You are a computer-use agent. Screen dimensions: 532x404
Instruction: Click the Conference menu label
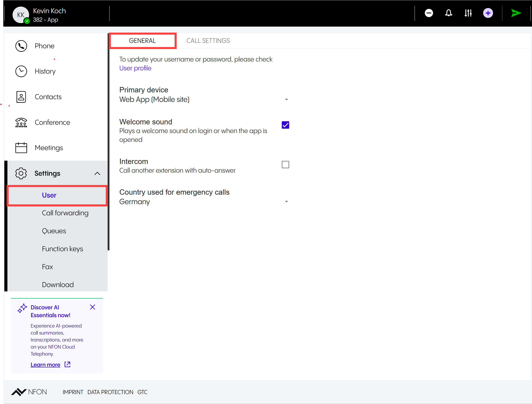pyautogui.click(x=52, y=122)
